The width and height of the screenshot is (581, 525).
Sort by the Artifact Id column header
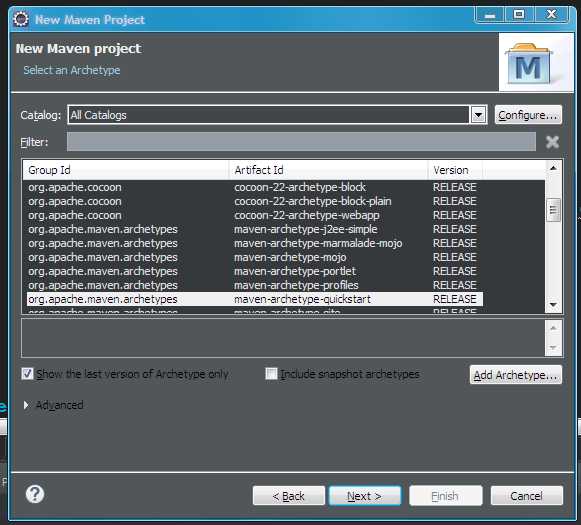click(x=328, y=170)
